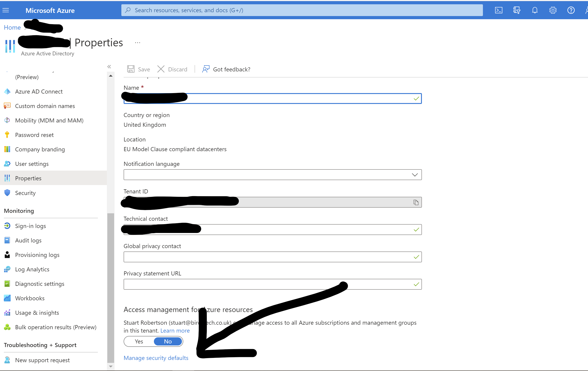Open the more options ellipsis beside Properties
Viewport: 588px width, 371px height.
coord(137,43)
